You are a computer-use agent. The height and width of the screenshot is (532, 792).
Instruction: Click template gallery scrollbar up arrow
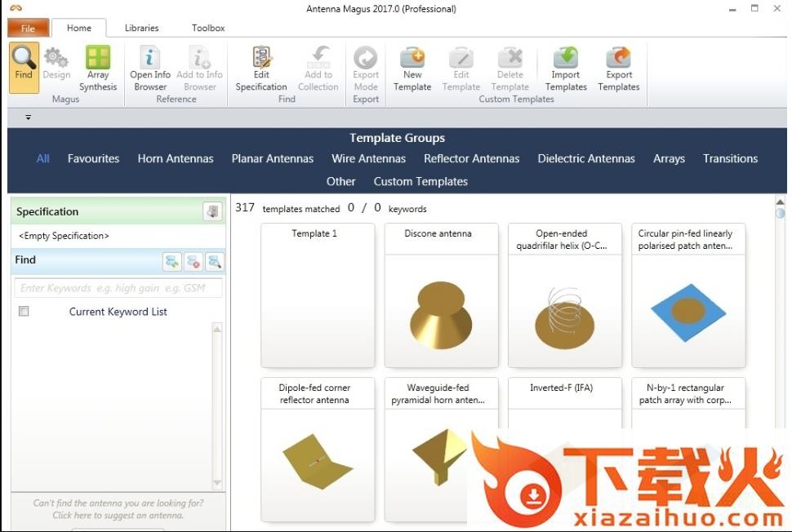(780, 202)
